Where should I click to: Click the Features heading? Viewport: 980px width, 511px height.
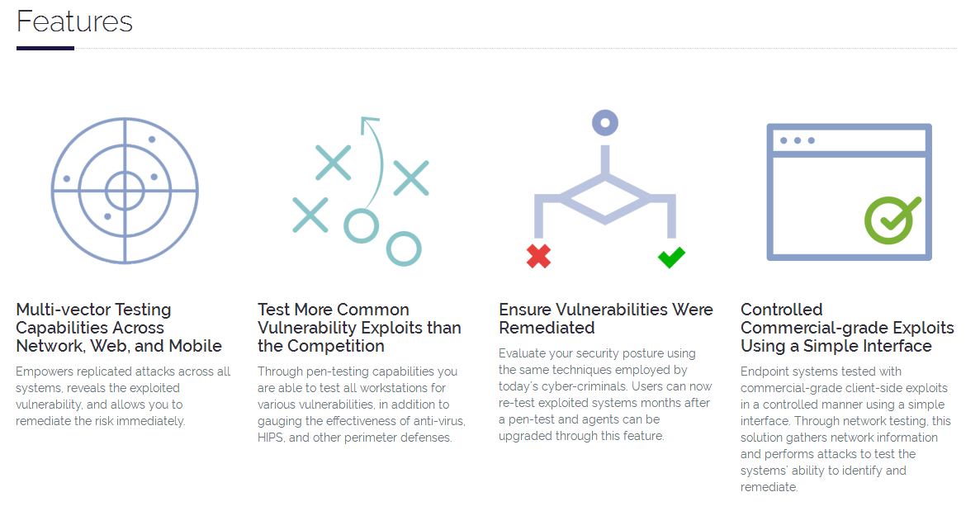coord(74,21)
